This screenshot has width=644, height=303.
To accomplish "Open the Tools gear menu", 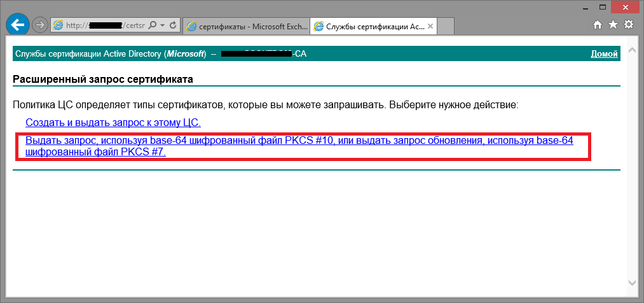I will coord(628,25).
